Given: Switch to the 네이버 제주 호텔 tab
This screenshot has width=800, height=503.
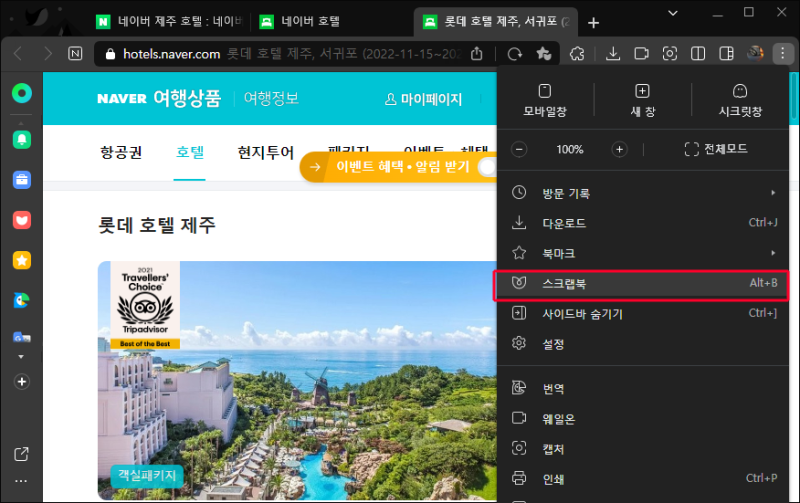Looking at the screenshot, I should tap(170, 21).
